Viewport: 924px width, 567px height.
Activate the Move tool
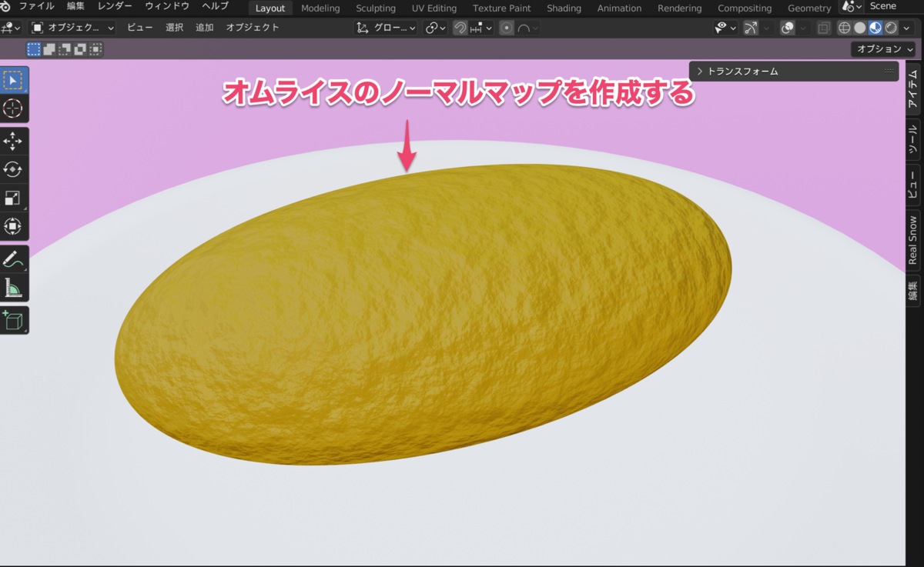(x=13, y=142)
